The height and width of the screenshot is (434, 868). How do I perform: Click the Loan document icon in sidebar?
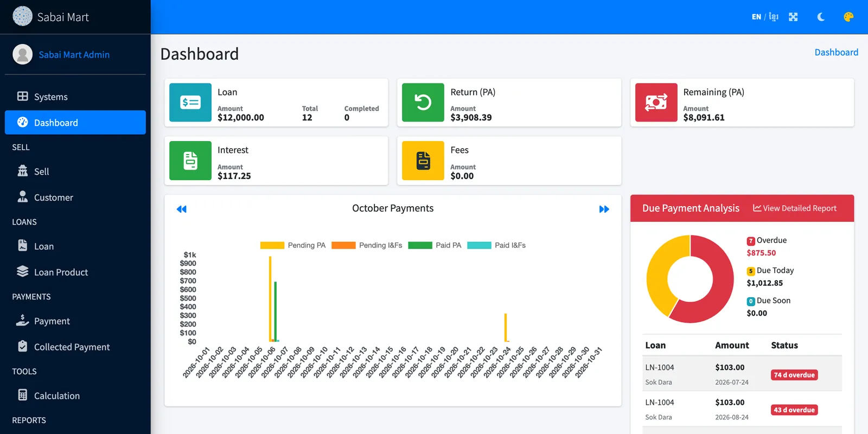tap(22, 245)
